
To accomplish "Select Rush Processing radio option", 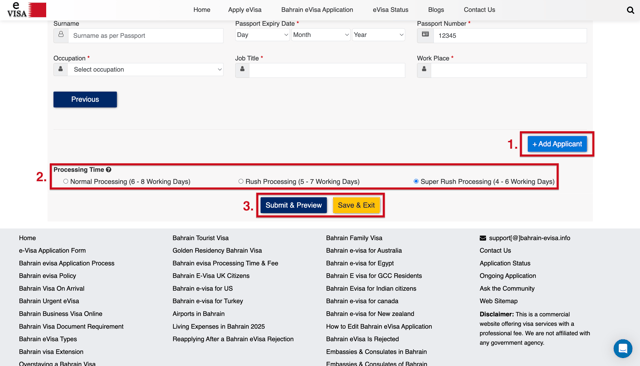I will click(241, 181).
